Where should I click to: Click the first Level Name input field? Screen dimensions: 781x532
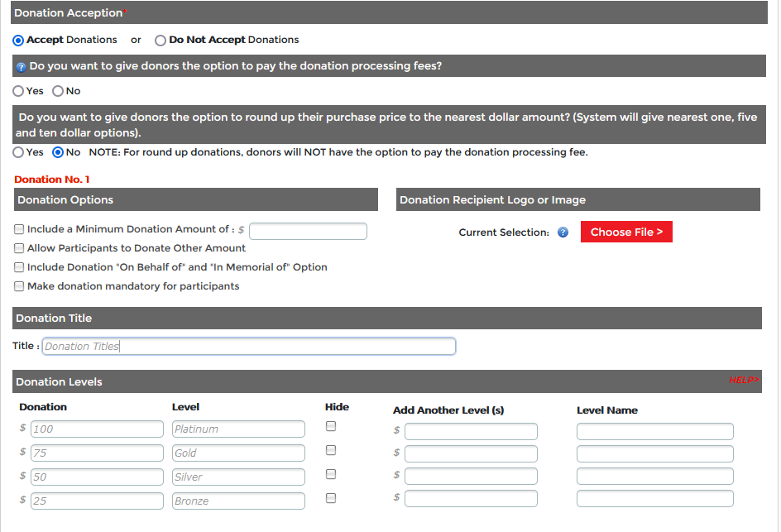pos(654,432)
